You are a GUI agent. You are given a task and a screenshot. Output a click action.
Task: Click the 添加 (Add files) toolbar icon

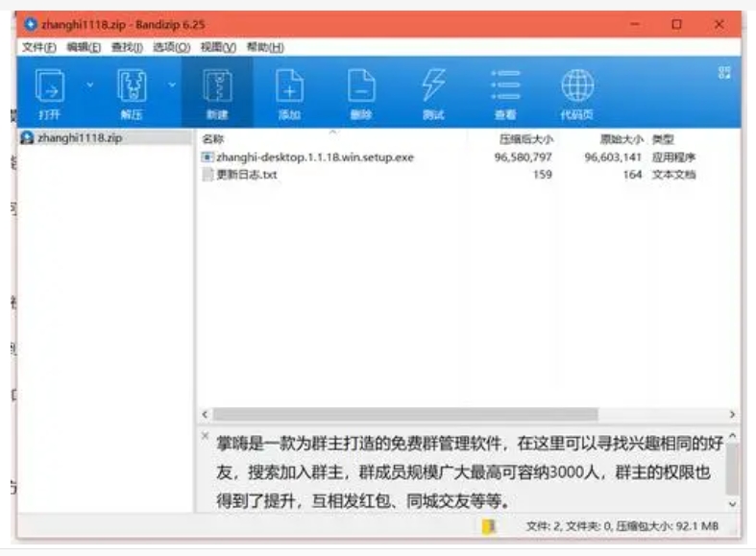tap(289, 93)
